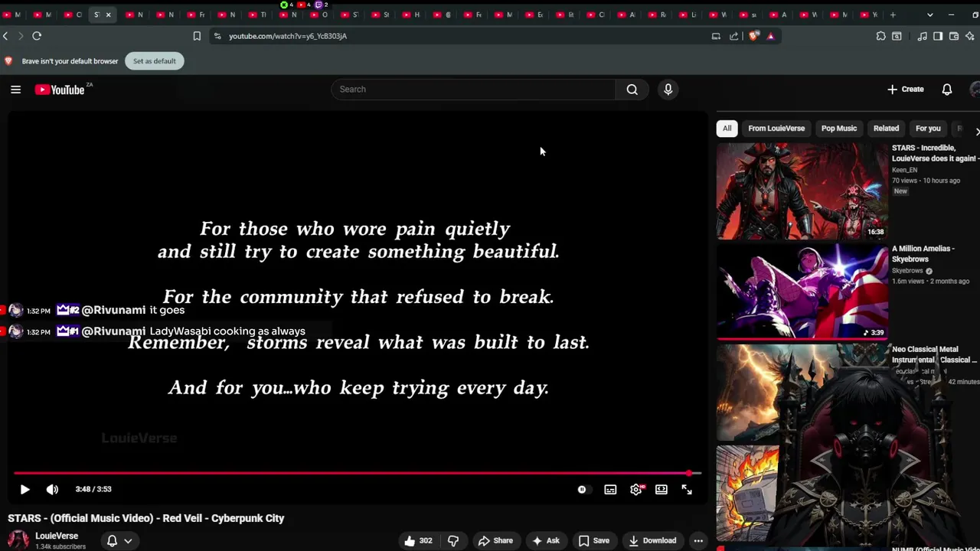Viewport: 980px width, 551px height.
Task: Open Brave Wallet icon
Action: tap(954, 36)
